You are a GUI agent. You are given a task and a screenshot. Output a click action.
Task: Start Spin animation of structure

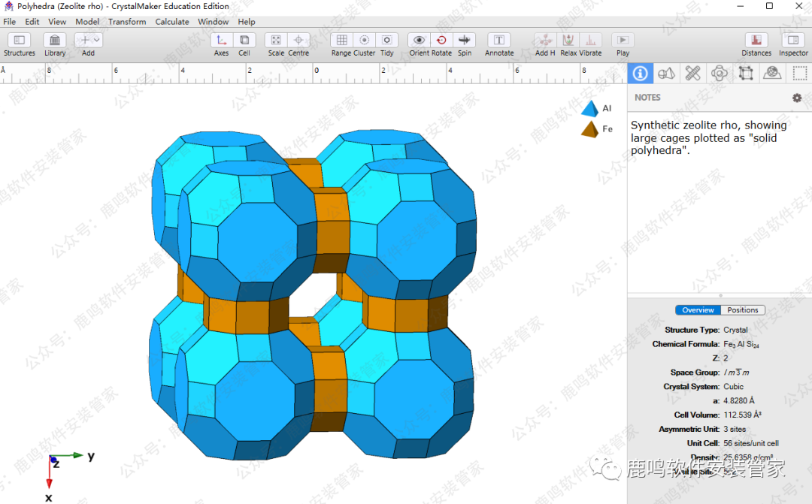[x=465, y=41]
